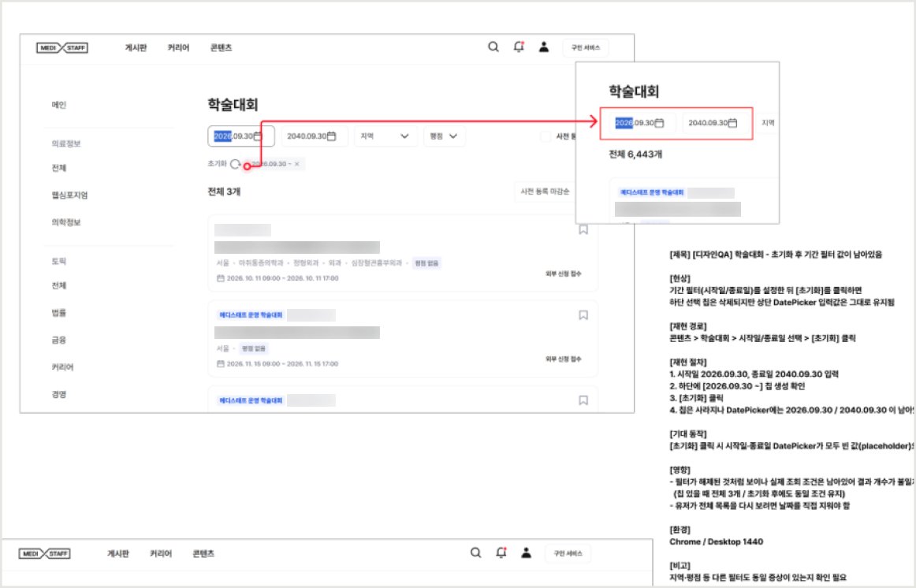
Task: Select the 토픽 sidebar section
Action: click(59, 261)
